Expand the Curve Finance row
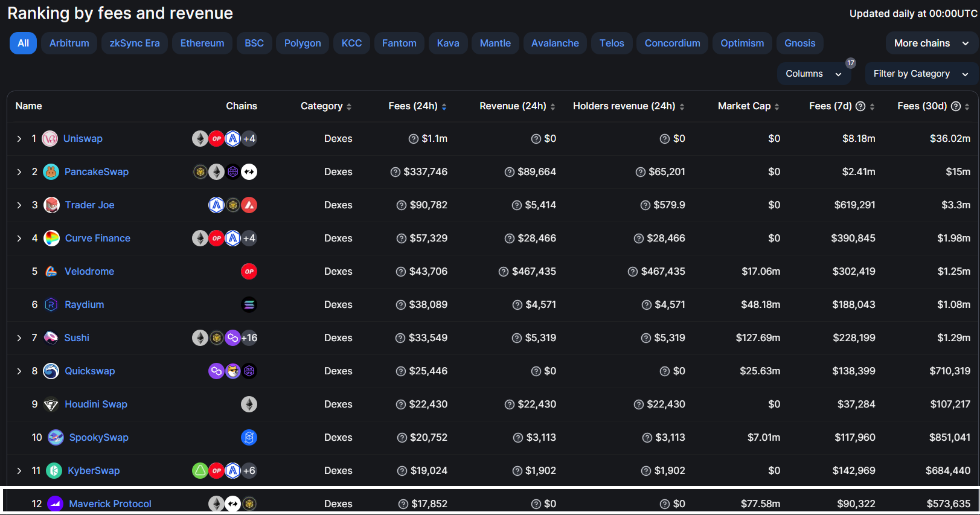The height and width of the screenshot is (515, 980). click(19, 238)
